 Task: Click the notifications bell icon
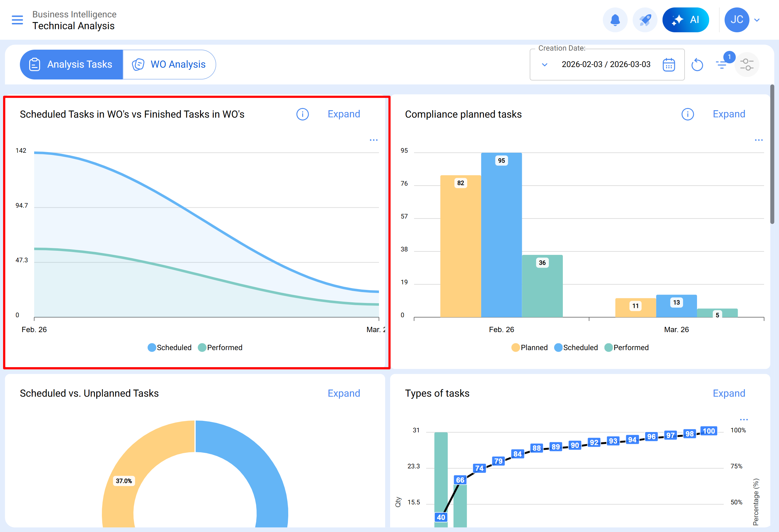[615, 20]
